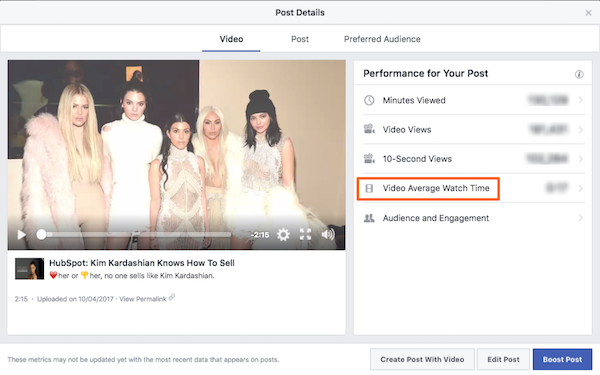Click the Video Average Watch Time film icon

coord(369,188)
